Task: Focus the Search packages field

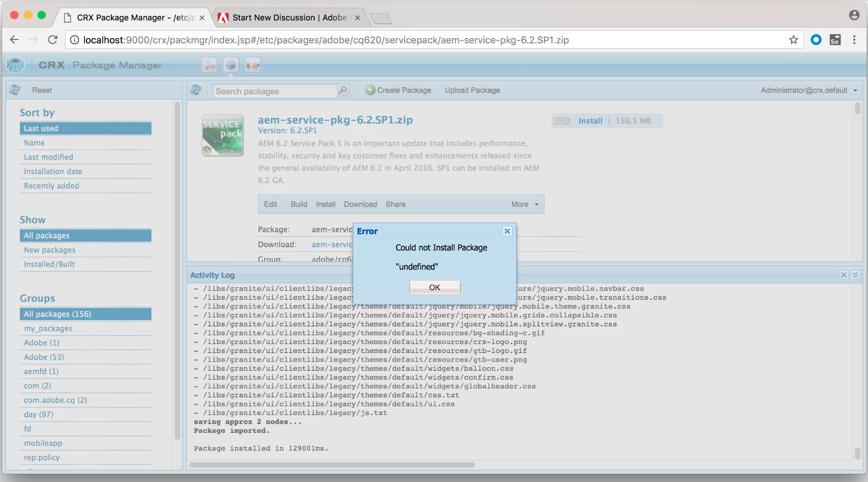Action: (x=275, y=91)
